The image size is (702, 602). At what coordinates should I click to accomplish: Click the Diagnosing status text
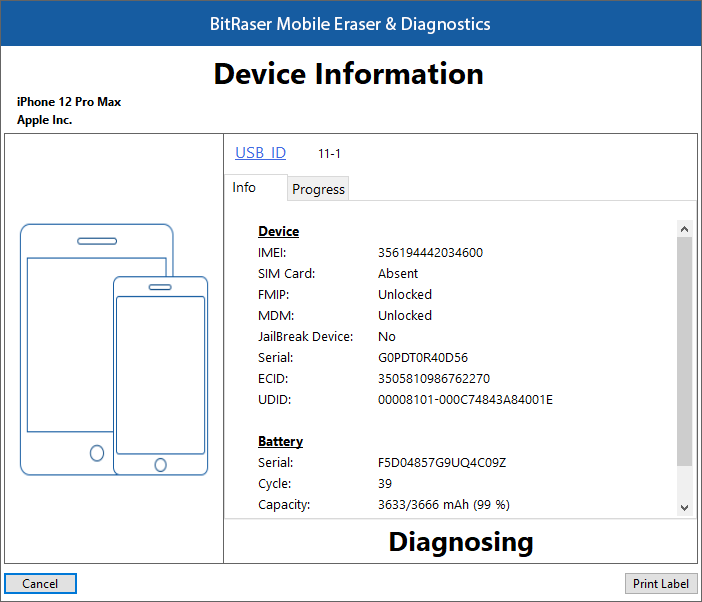(461, 542)
